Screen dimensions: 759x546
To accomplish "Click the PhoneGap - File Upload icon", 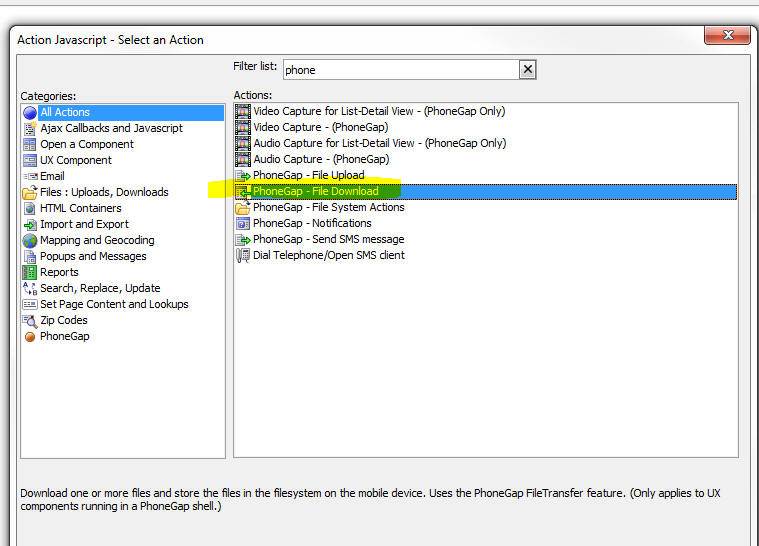I will 243,175.
